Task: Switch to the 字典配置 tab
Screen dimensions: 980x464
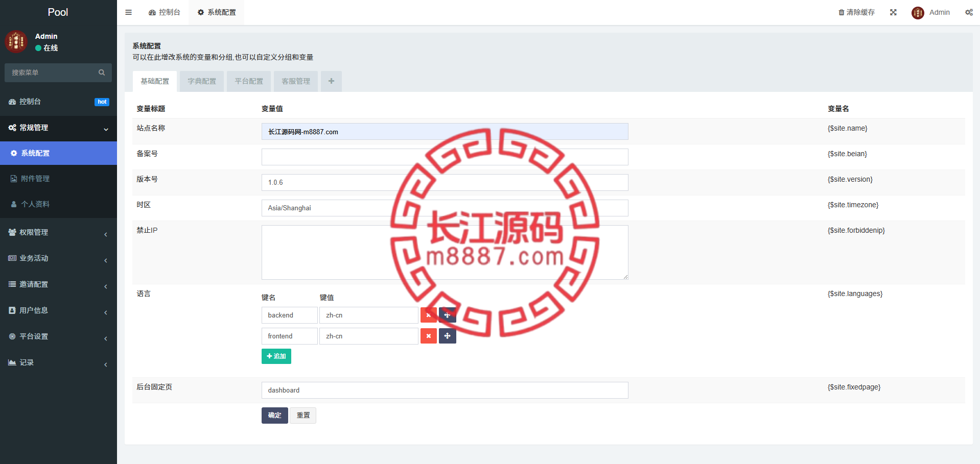Action: tap(202, 81)
